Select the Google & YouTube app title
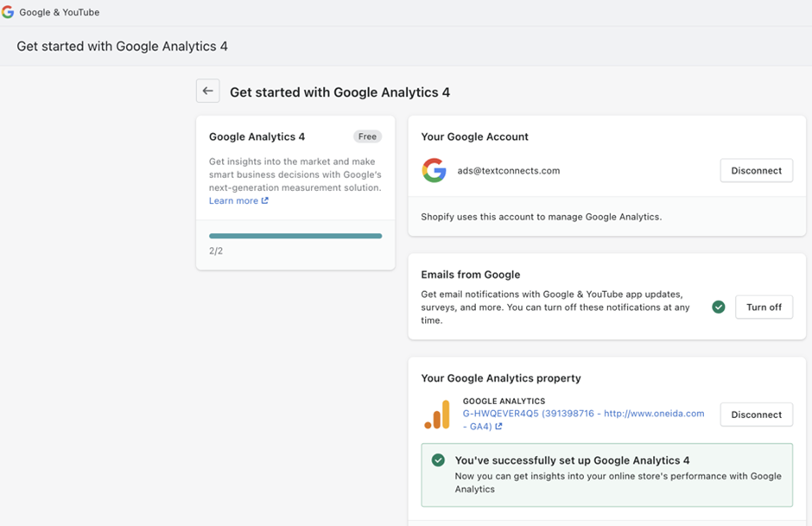 point(60,12)
